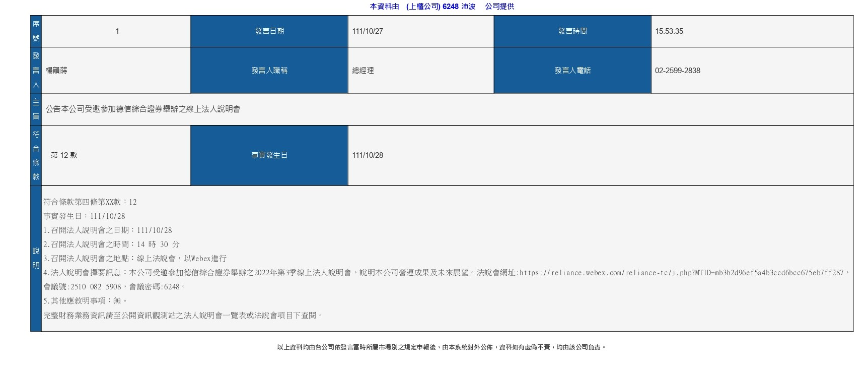
Task: Click description line 事實發生日：111/10/28
Action: [x=84, y=216]
